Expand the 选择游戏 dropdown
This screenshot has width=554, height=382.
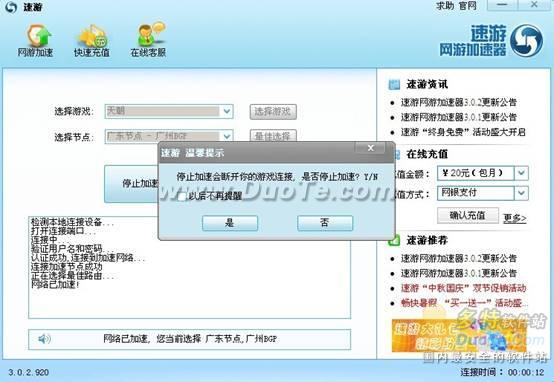(227, 111)
